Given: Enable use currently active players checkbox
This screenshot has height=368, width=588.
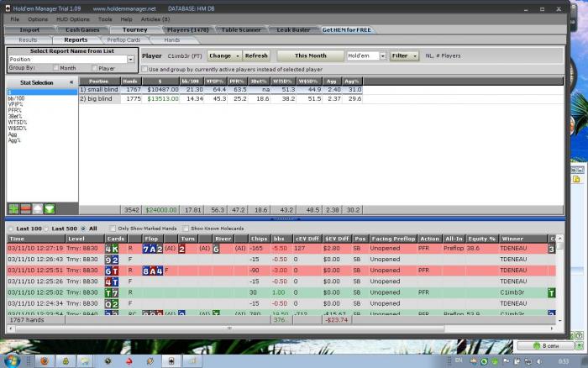Looking at the screenshot, I should pyautogui.click(x=144, y=69).
